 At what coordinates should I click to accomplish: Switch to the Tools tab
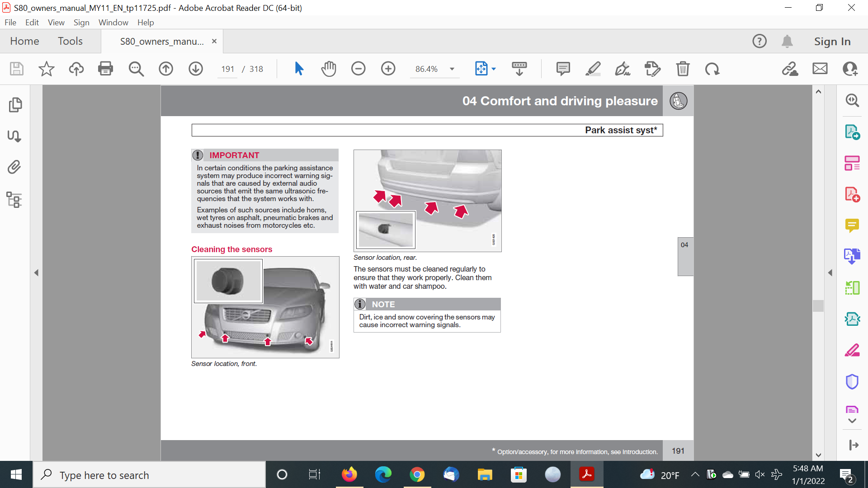tap(70, 41)
